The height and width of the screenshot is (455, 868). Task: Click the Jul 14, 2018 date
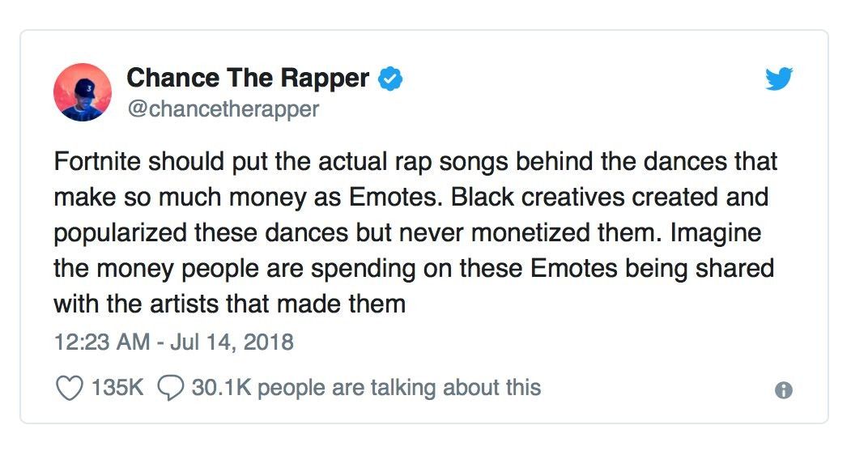232,342
